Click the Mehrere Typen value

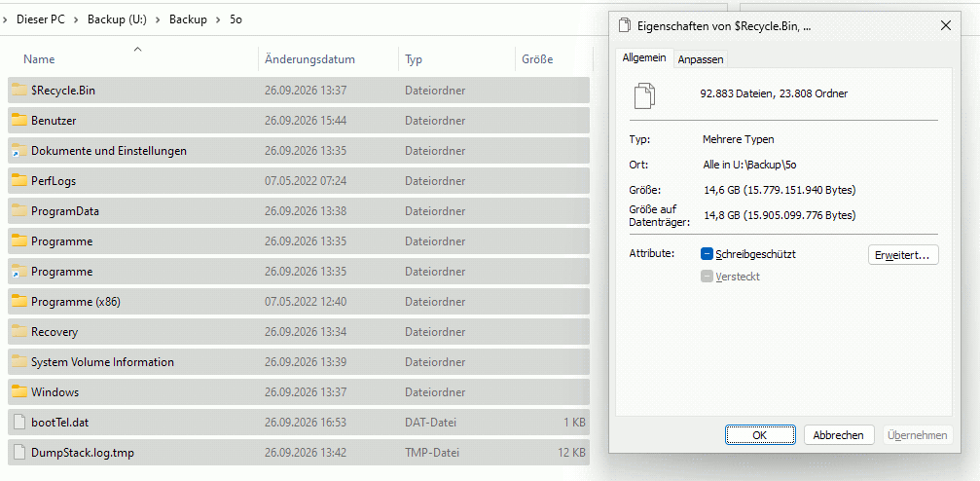(x=738, y=139)
